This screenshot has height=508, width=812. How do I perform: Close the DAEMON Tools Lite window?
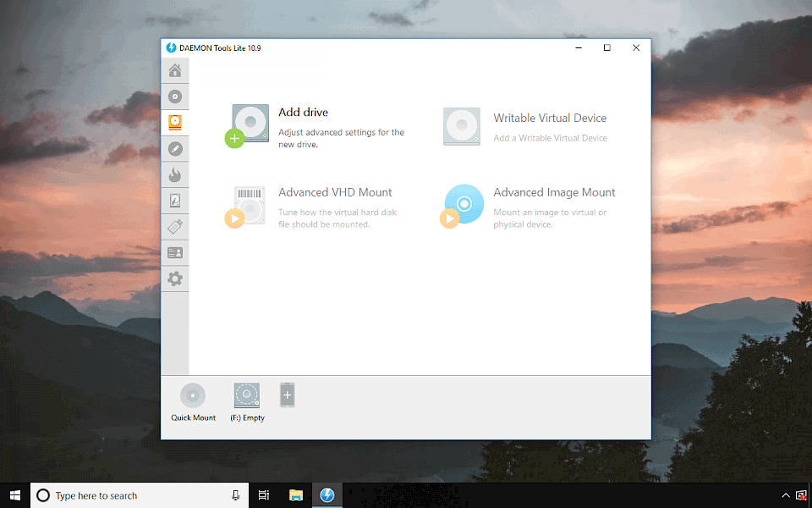(x=636, y=47)
